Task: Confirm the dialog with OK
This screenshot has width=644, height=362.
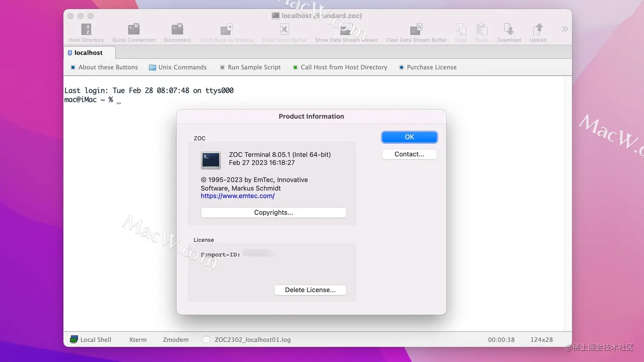Action: click(x=409, y=137)
